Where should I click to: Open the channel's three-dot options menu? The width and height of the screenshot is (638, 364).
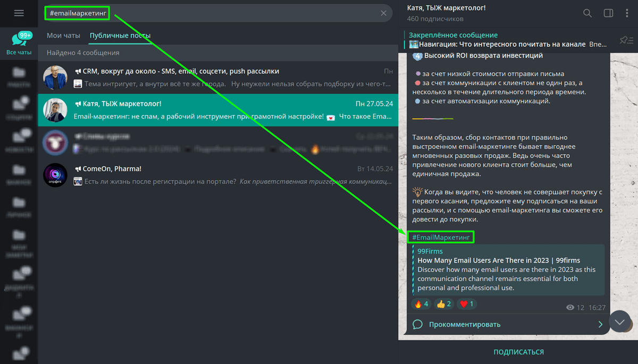[x=628, y=13]
